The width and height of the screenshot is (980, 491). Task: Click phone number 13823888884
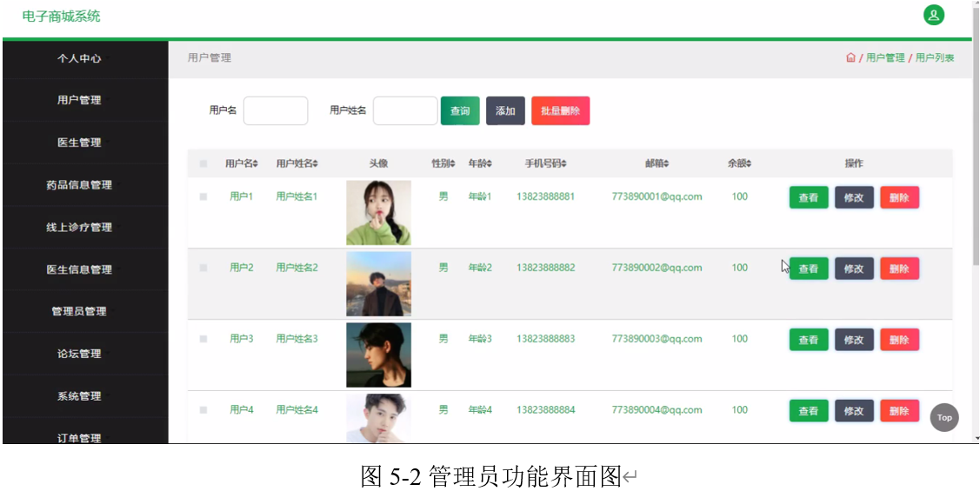[545, 410]
